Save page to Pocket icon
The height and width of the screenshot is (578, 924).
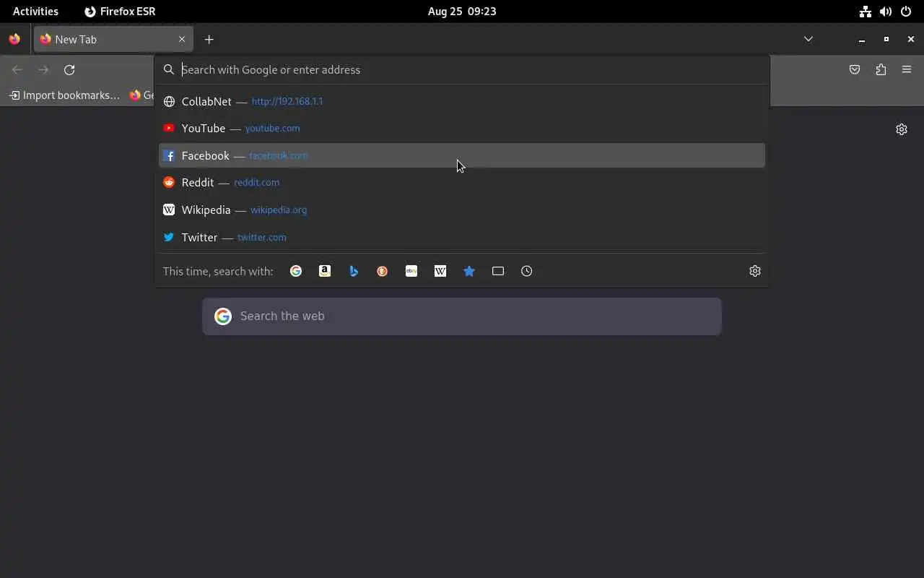[x=855, y=69]
